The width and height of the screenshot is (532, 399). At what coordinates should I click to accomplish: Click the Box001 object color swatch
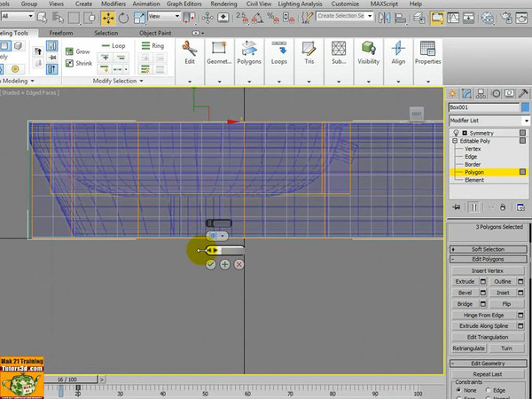(525, 107)
